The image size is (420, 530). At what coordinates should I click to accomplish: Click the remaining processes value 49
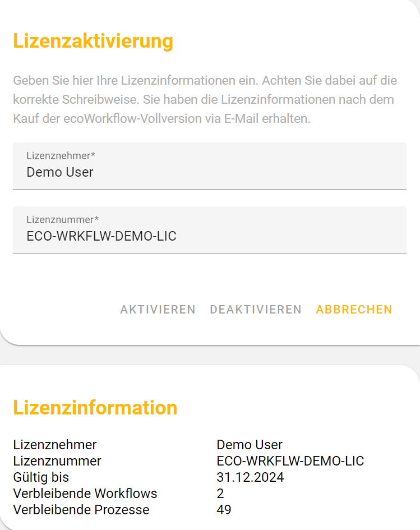tap(224, 510)
